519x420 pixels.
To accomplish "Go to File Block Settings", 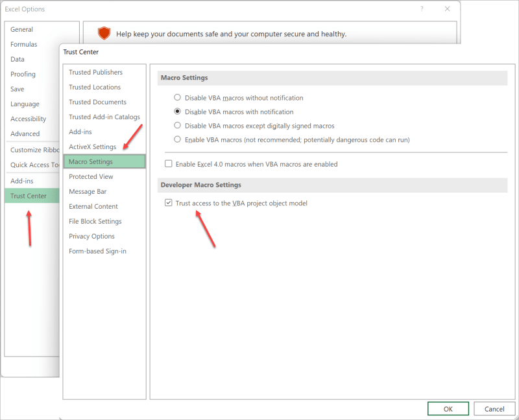I will pos(104,221).
